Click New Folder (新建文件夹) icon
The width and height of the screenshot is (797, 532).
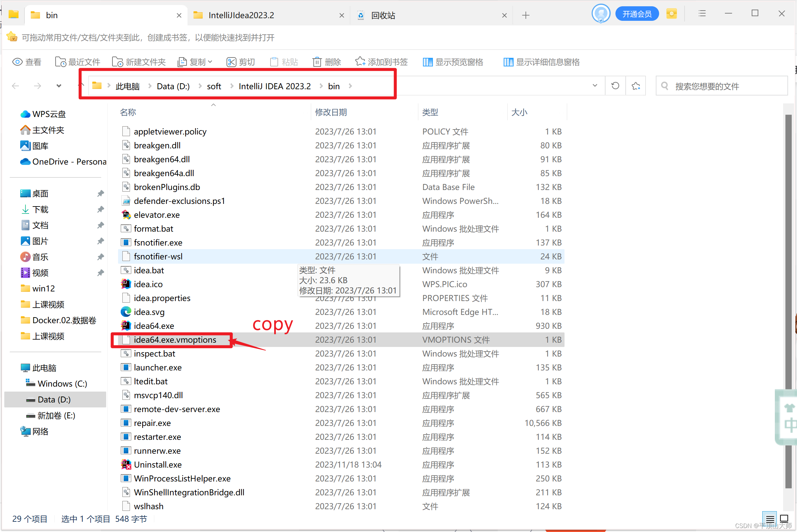(117, 62)
